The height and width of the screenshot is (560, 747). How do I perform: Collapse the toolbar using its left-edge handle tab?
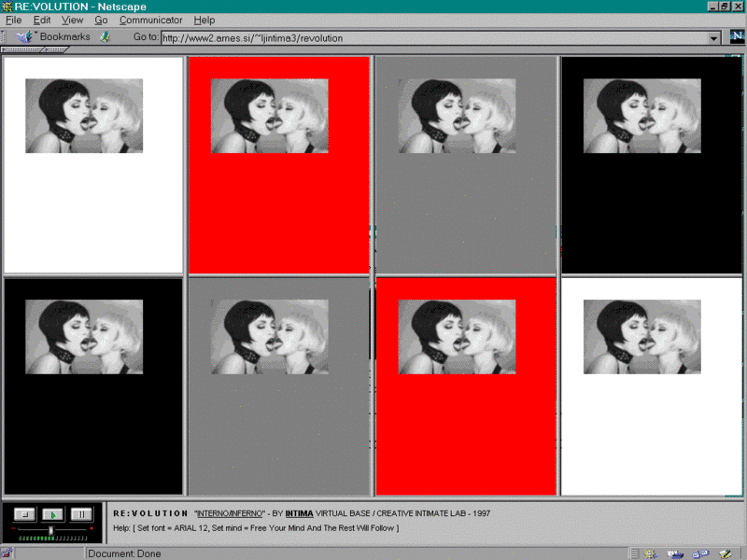4,37
